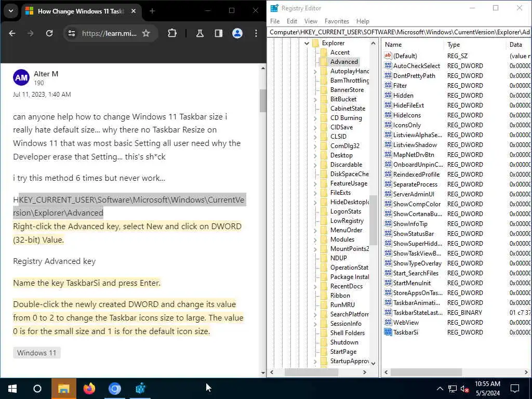
Task: Open Registry Editor Help menu
Action: click(363, 21)
